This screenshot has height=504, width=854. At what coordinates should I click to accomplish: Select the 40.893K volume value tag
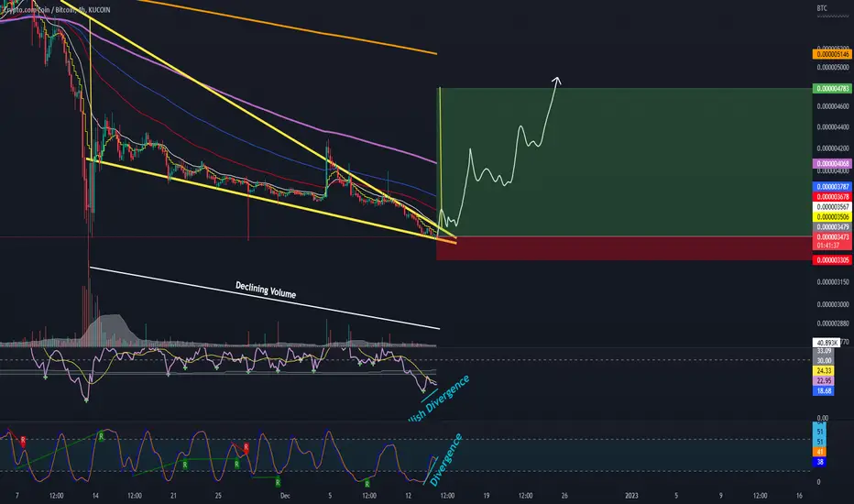(827, 343)
